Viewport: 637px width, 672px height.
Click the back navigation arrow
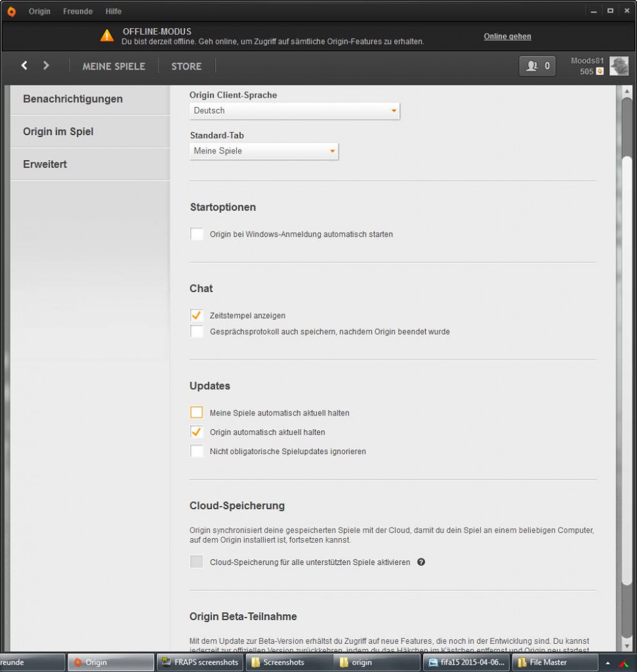(x=24, y=66)
